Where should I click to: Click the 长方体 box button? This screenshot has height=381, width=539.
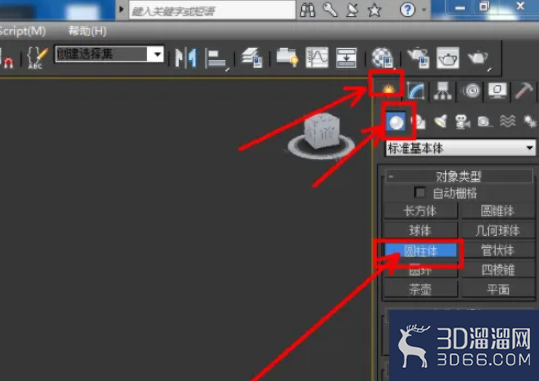[x=420, y=211]
